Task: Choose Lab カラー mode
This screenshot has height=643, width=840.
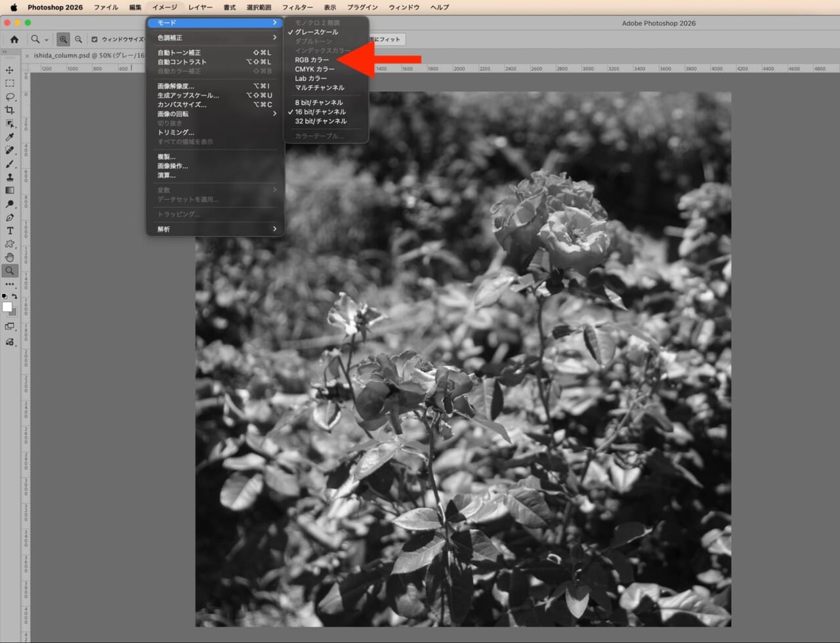Action: point(310,78)
